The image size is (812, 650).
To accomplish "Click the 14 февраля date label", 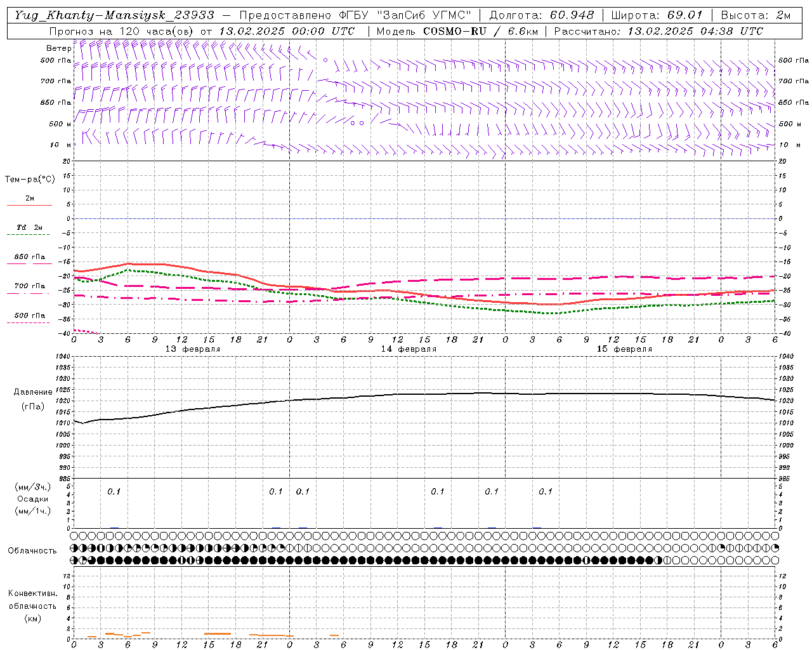I will tap(409, 349).
